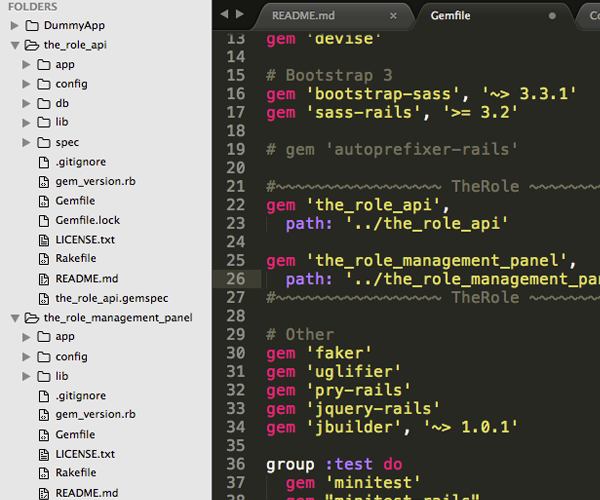Expand app folder arrow under the_role_management_panel
The image size is (600, 500).
[x=26, y=337]
